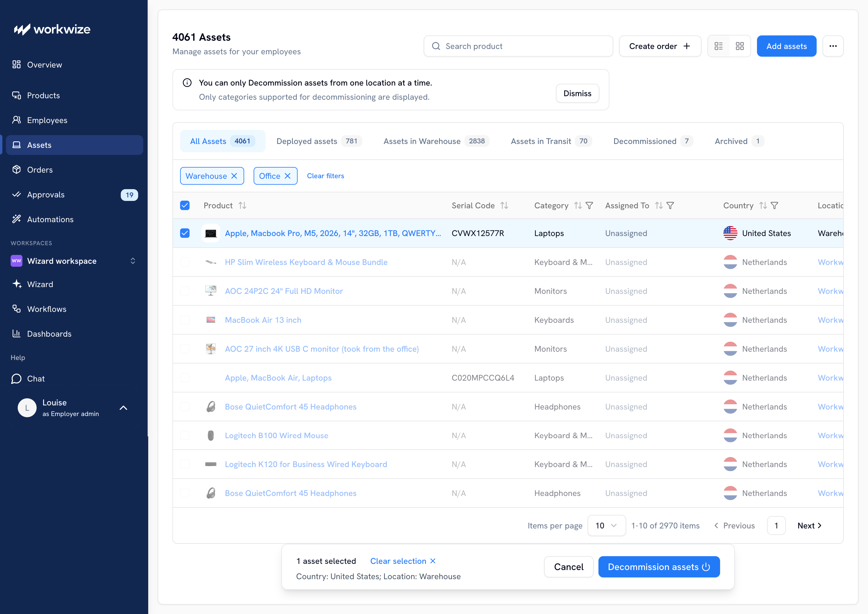
Task: Click the page number 1 box
Action: point(776,525)
